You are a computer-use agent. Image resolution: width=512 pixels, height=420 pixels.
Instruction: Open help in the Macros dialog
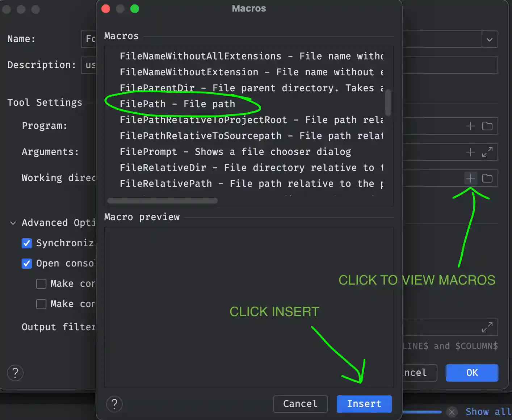(114, 404)
